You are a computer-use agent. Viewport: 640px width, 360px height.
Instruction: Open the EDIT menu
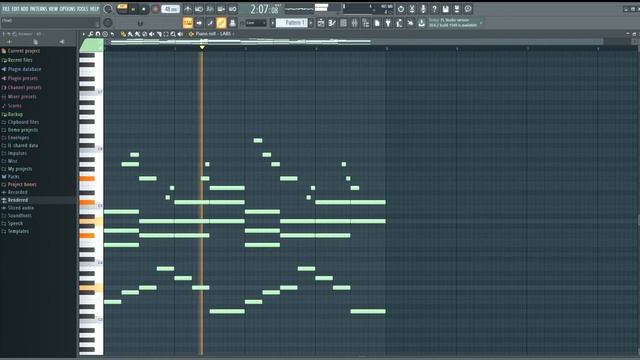pyautogui.click(x=16, y=9)
